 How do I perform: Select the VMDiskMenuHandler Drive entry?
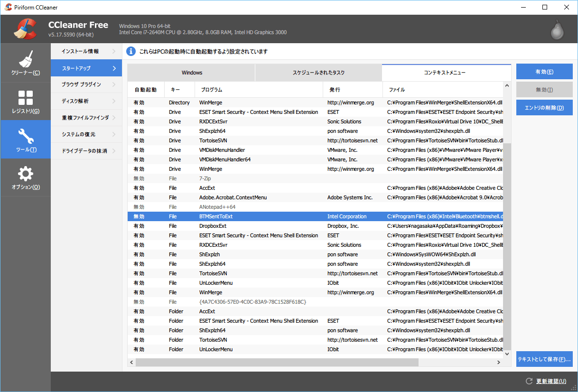315,150
